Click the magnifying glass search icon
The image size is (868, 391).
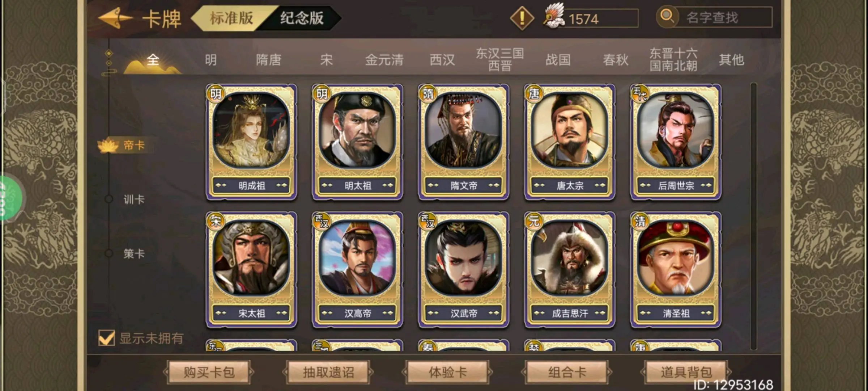point(667,17)
